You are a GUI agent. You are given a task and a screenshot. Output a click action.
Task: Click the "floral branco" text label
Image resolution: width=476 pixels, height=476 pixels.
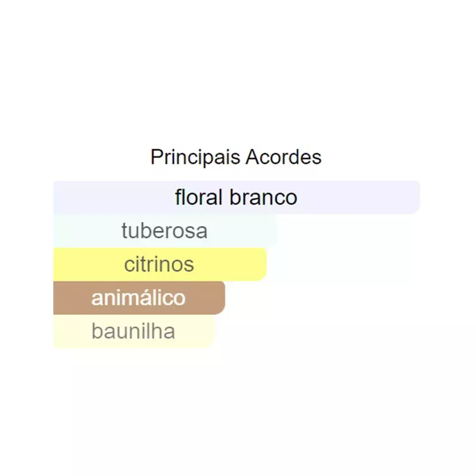tap(236, 197)
